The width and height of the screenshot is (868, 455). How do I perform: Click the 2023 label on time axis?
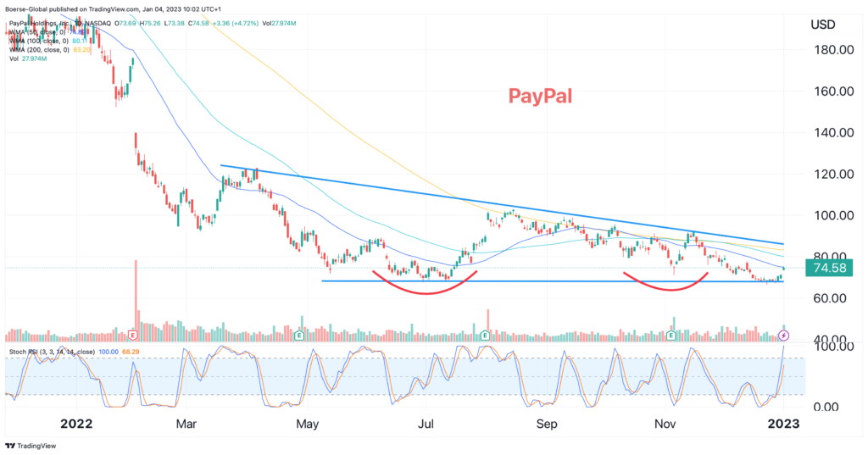[783, 424]
